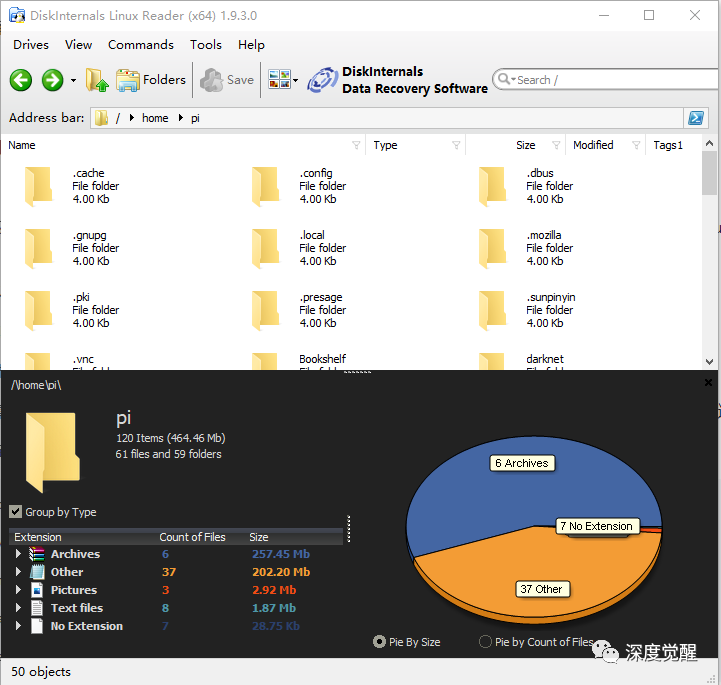Select the .local folder icon

(266, 248)
